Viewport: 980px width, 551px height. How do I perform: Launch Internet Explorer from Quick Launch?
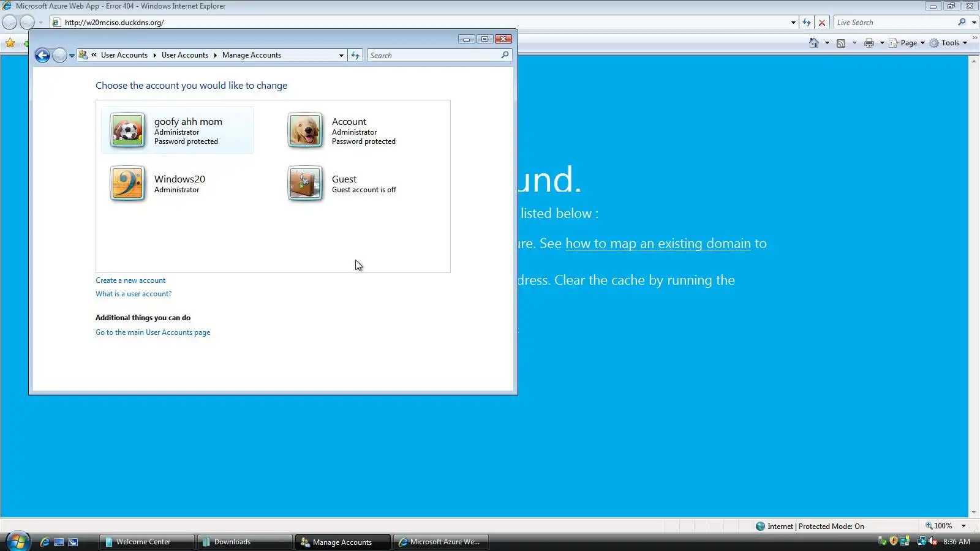[x=45, y=542]
